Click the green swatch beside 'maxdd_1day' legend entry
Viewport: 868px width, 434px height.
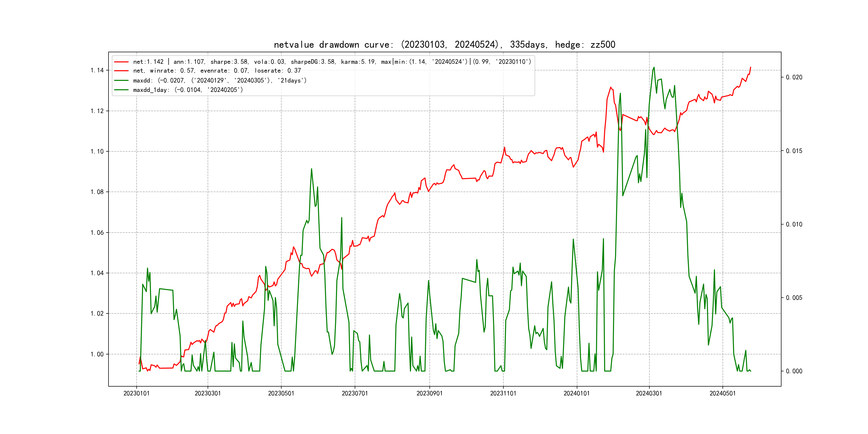[x=121, y=90]
